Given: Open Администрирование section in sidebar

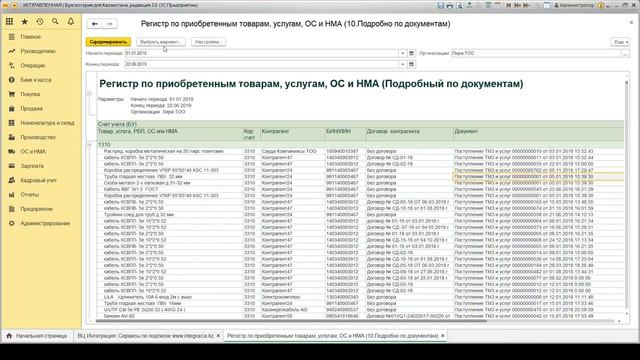Looking at the screenshot, I should (45, 223).
